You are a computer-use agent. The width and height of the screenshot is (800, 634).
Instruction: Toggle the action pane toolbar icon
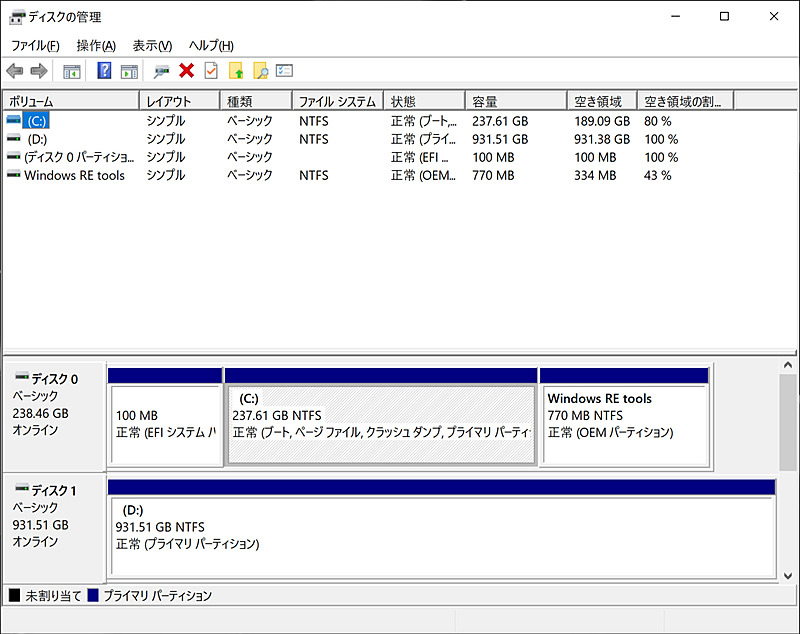click(129, 70)
